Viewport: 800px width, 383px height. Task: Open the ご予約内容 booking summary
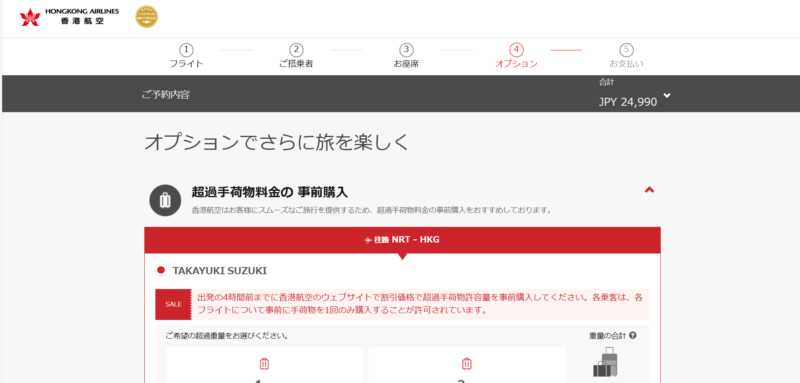165,94
